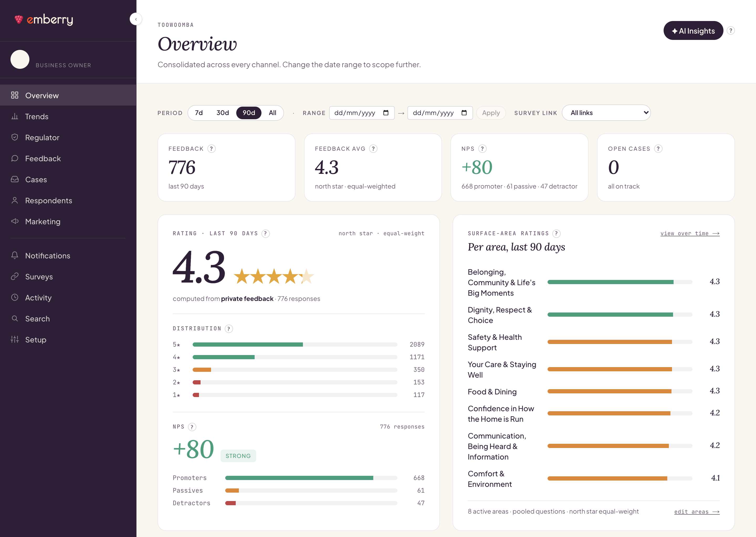Click the Overview grid icon in sidebar
This screenshot has width=756, height=537.
[14, 95]
